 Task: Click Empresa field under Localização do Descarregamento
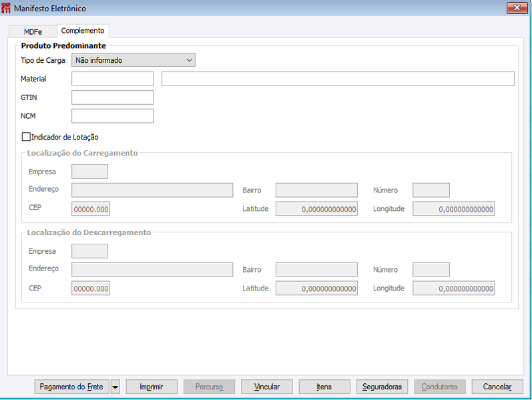tap(89, 251)
